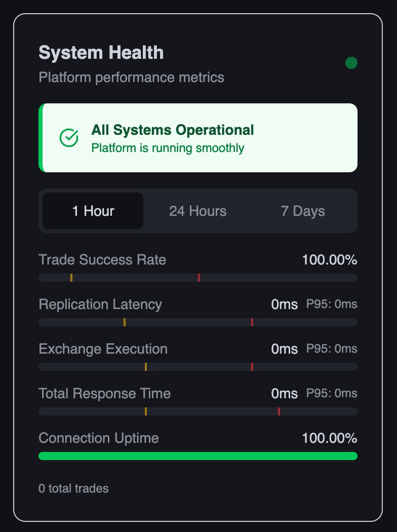
Task: Click the Total Response Time label
Action: [x=104, y=394]
